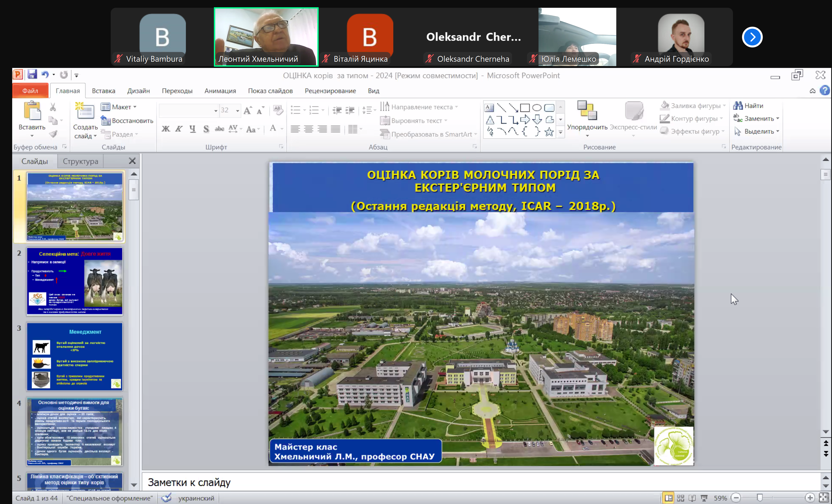
Task: Switch to the Анимация tab
Action: click(220, 91)
